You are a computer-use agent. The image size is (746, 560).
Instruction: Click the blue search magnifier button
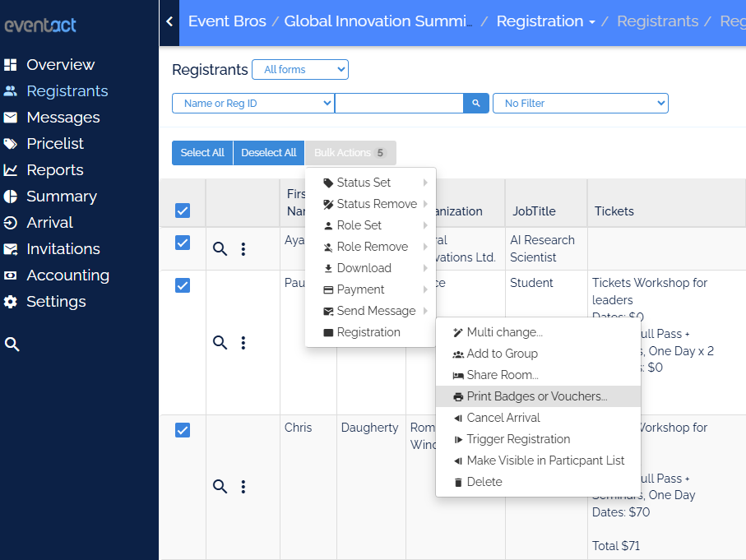click(476, 104)
